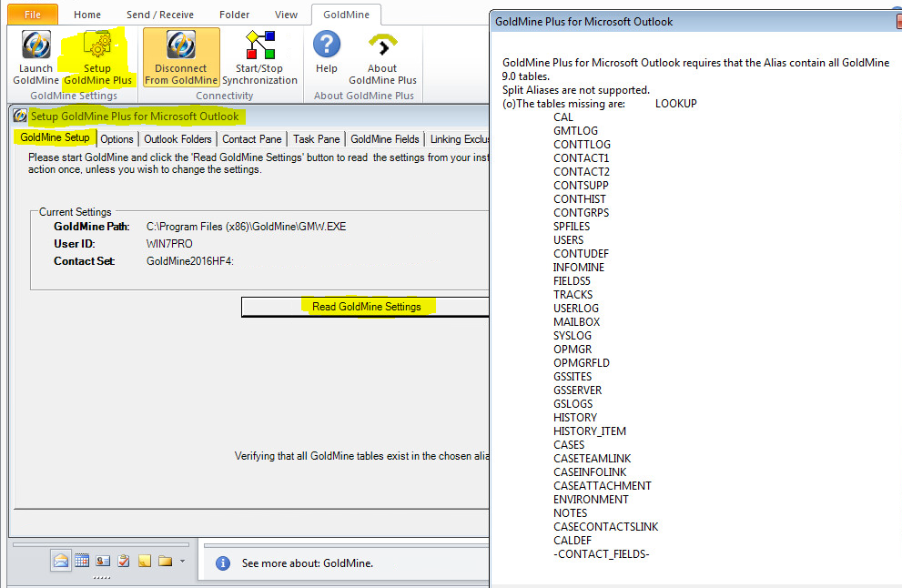Open Folder List from navigation bar
Viewport: 902px width, 588px height.
[165, 561]
